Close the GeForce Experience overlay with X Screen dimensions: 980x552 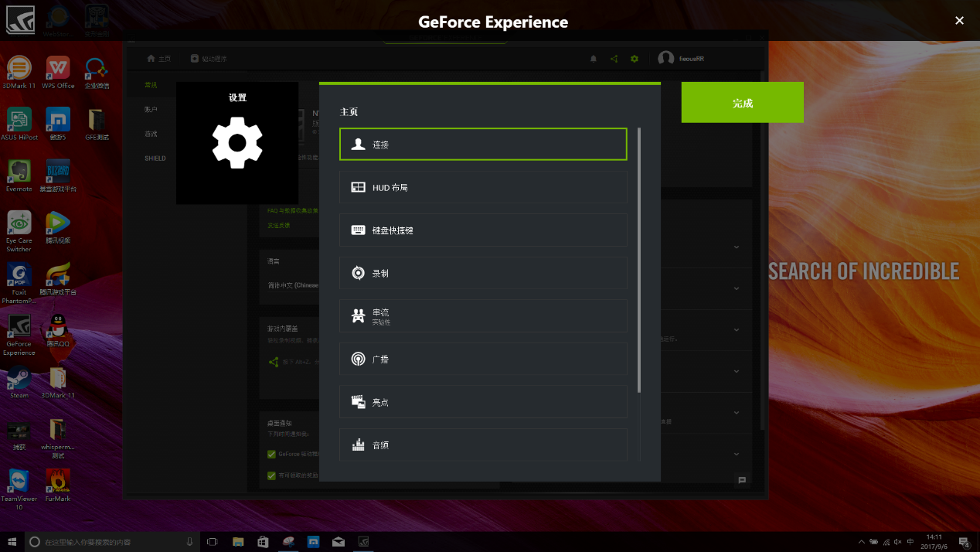[959, 21]
